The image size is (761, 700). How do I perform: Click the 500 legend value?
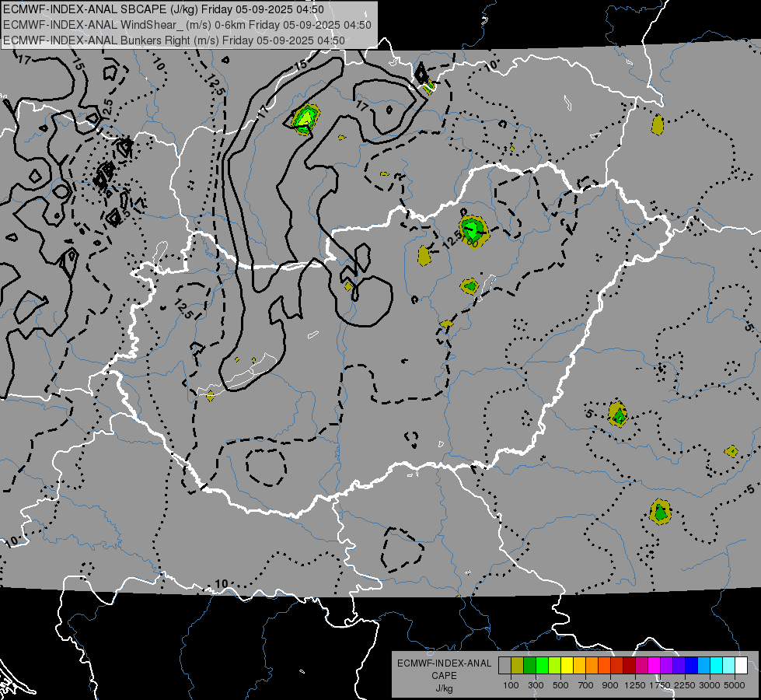[x=560, y=685]
